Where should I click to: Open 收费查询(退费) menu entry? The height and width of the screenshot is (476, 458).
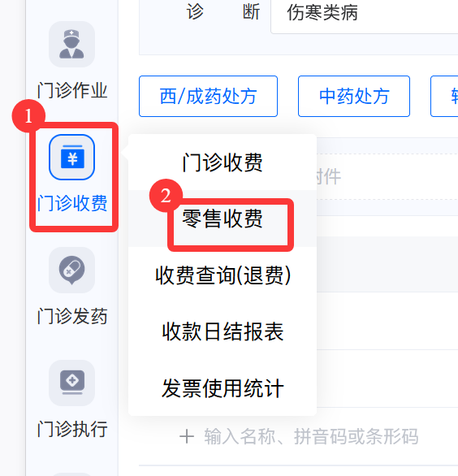(x=223, y=275)
